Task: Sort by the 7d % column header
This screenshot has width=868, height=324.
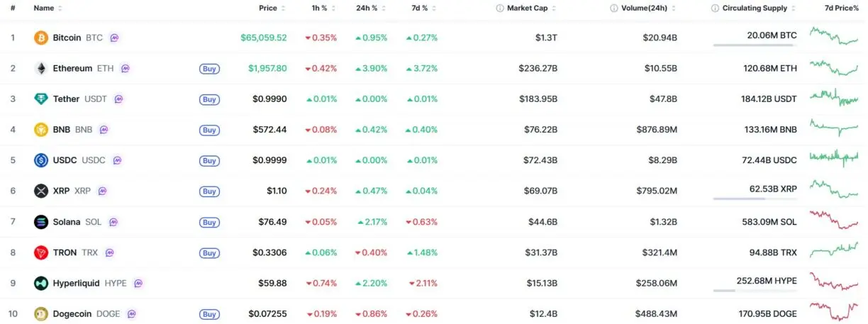Action: coord(424,9)
